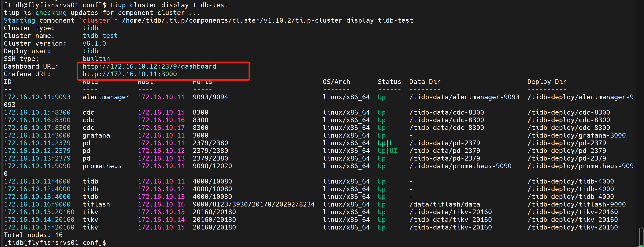Click ID 172.16.10.13:2379 pd row
Screen dimensions: 644x247
click(x=37, y=158)
